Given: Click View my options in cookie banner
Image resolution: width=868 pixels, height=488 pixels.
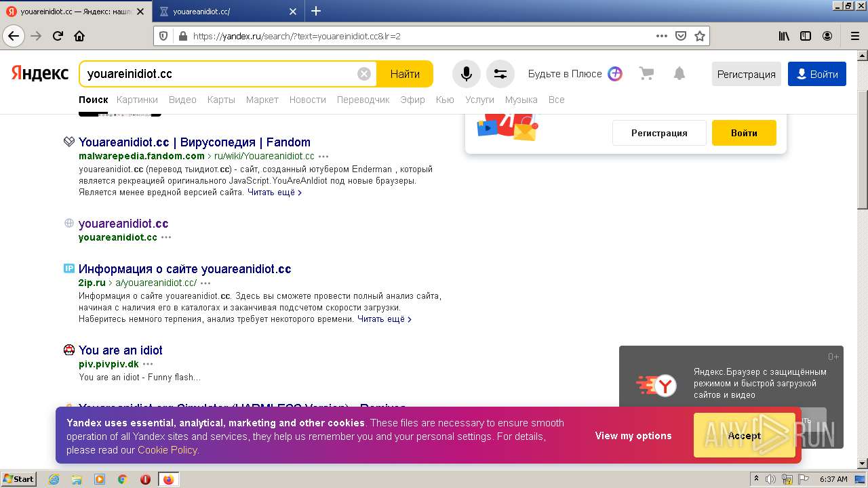Looking at the screenshot, I should pyautogui.click(x=633, y=436).
